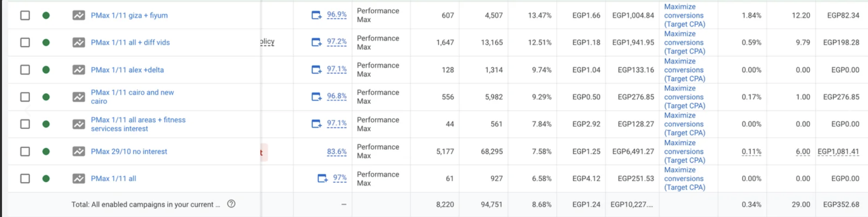Click the ad strength icon beside 96.9%
The width and height of the screenshot is (868, 217).
(x=316, y=15)
